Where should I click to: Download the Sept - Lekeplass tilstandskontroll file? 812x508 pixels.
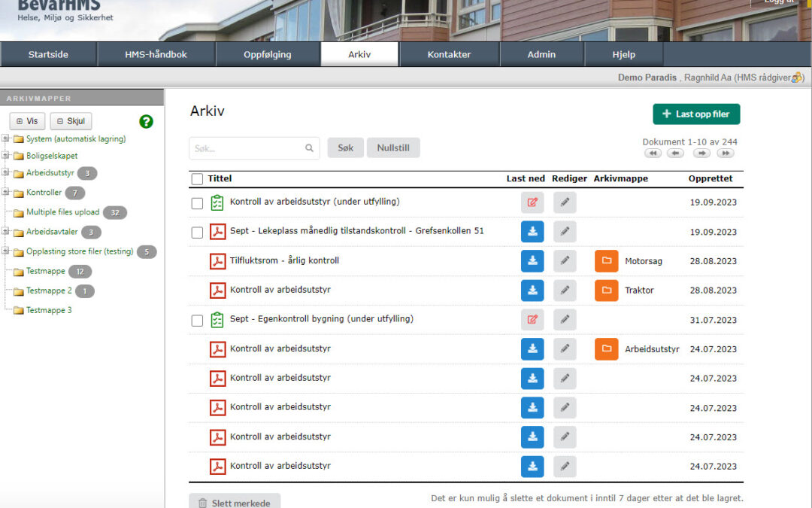click(532, 232)
